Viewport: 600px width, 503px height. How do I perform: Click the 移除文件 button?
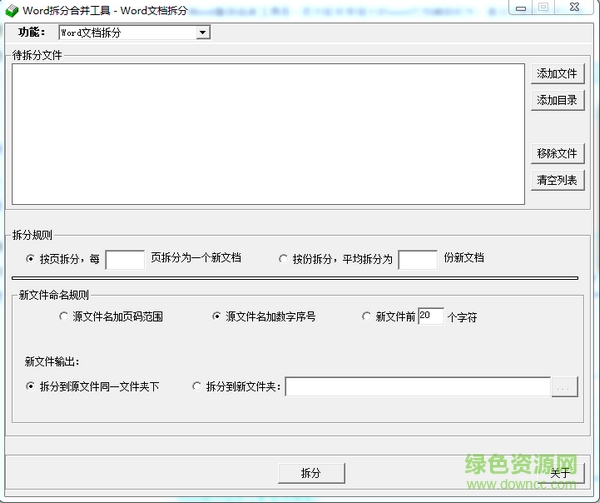tap(557, 153)
